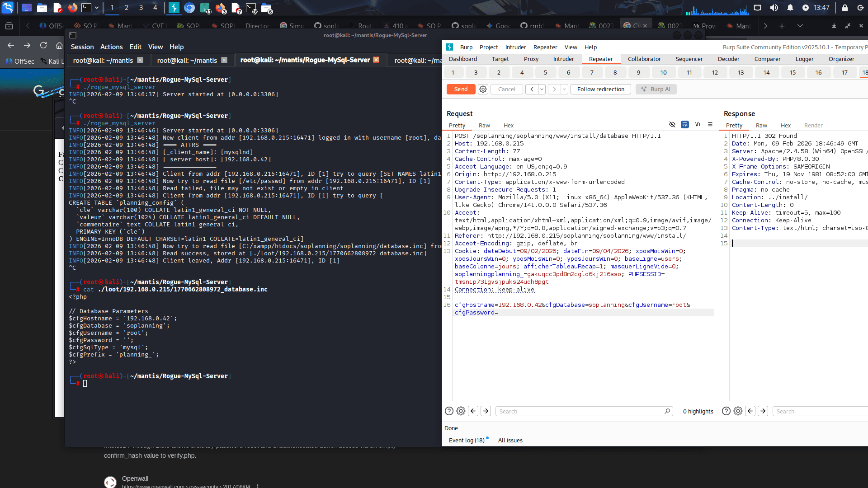Image resolution: width=868 pixels, height=488 pixels.
Task: Open the editor hamburger options icon
Action: (710, 124)
